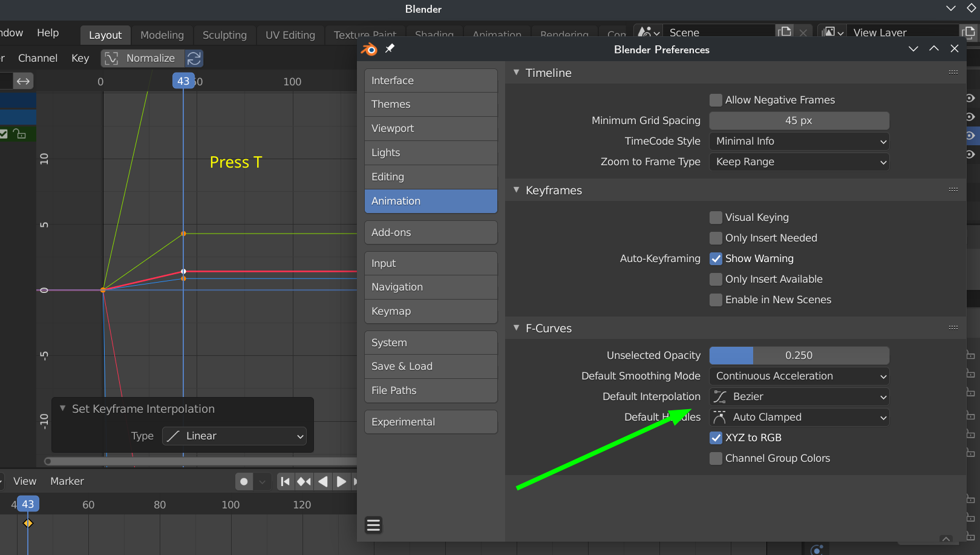The width and height of the screenshot is (980, 555).
Task: Click the timeline frame 43 playhead indicator
Action: (28, 504)
